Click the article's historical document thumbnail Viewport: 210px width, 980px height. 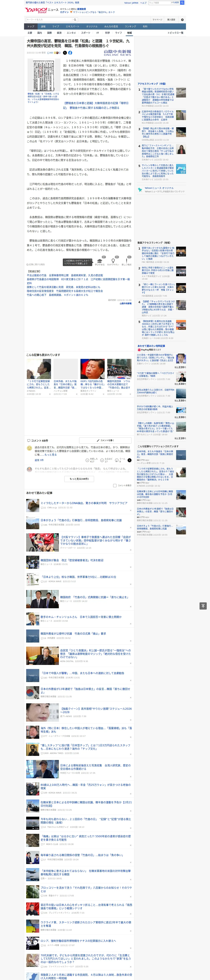point(44,75)
